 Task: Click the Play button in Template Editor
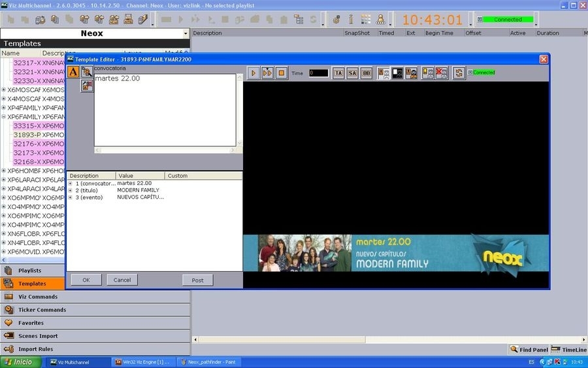click(253, 73)
